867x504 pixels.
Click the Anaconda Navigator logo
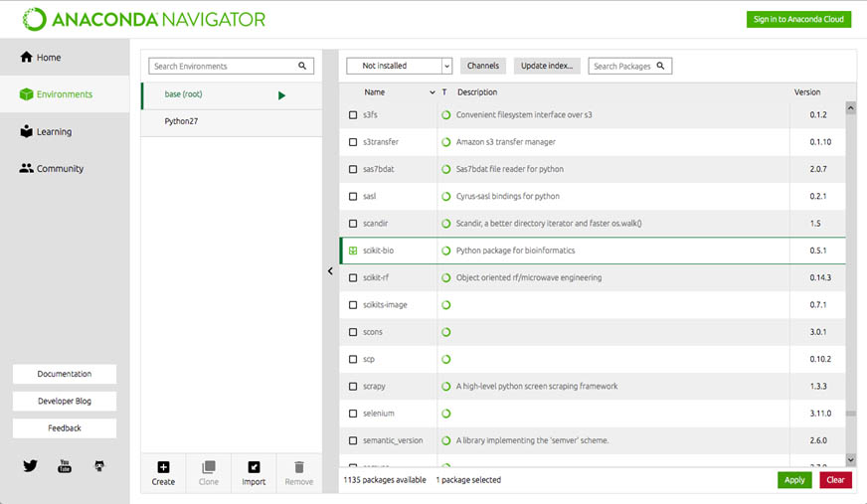tap(144, 19)
